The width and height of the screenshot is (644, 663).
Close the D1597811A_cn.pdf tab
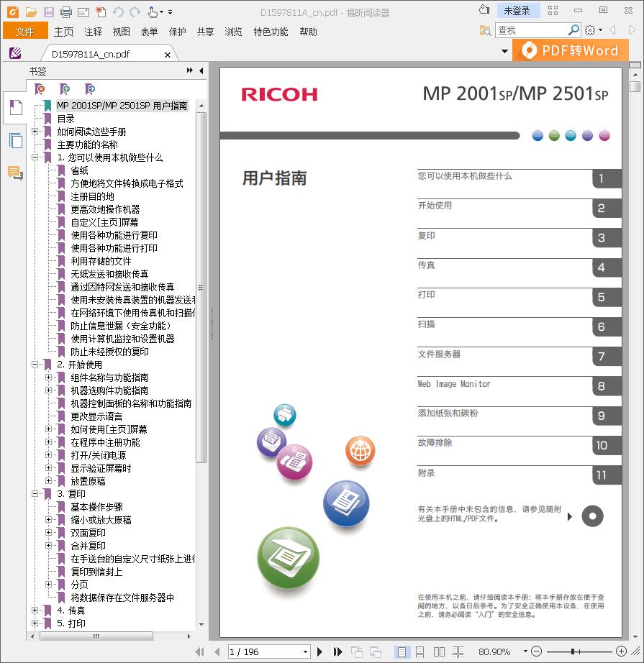168,55
